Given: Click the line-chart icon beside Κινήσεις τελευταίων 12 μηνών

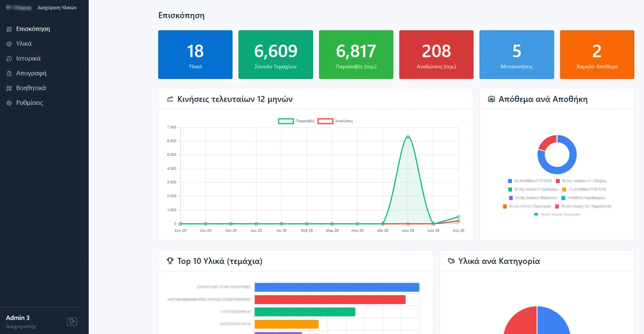Looking at the screenshot, I should (x=170, y=99).
